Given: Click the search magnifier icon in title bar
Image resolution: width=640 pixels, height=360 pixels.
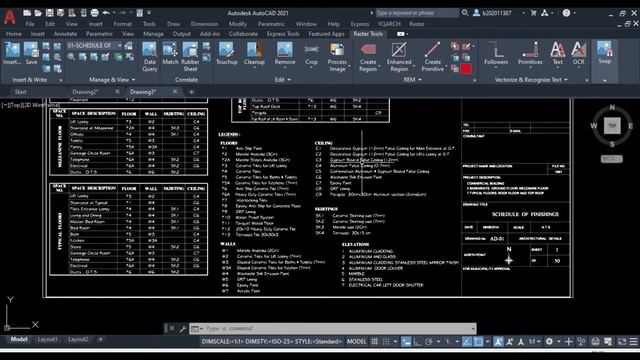Looking at the screenshot, I should click(465, 13).
